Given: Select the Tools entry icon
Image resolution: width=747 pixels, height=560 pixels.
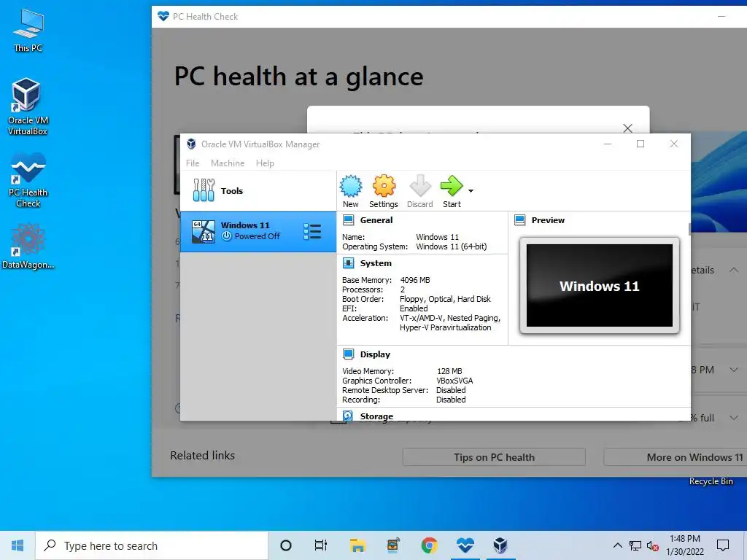Looking at the screenshot, I should coord(204,190).
